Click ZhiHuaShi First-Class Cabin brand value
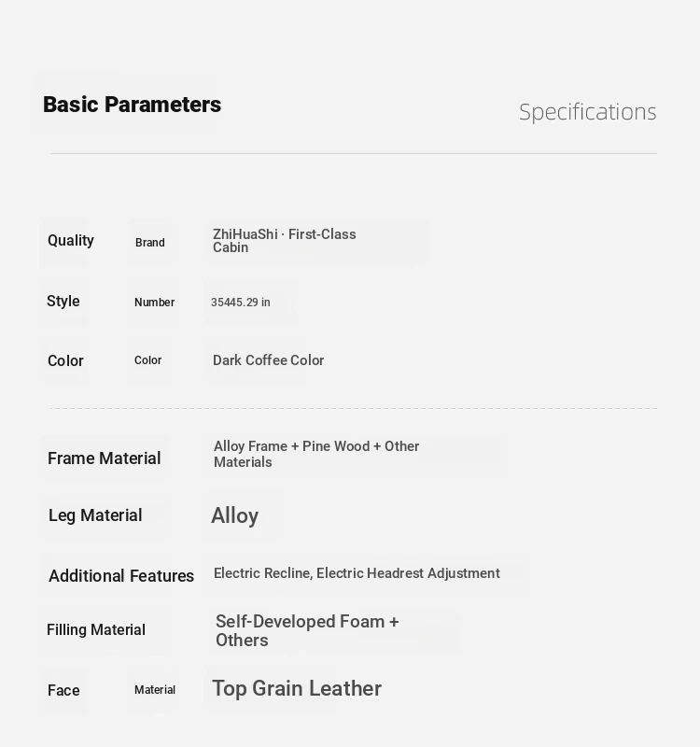Viewport: 700px width, 747px height. (285, 241)
